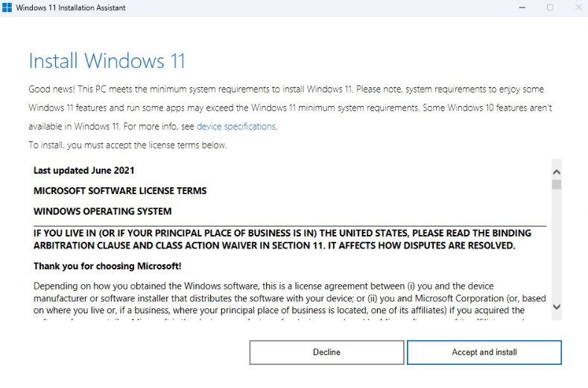
Task: Click 'WINDOWS OPERATING SYSTEM' line
Action: pyautogui.click(x=102, y=211)
